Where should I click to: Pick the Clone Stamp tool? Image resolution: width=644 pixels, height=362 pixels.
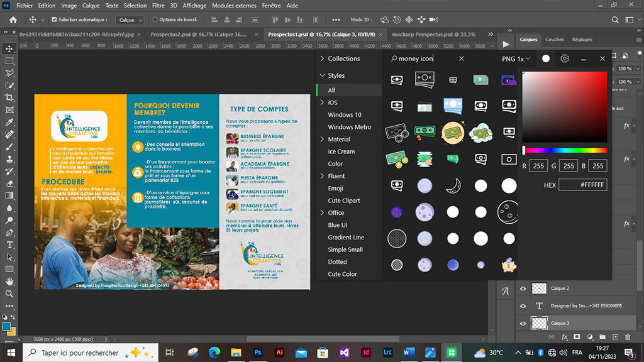(x=9, y=159)
